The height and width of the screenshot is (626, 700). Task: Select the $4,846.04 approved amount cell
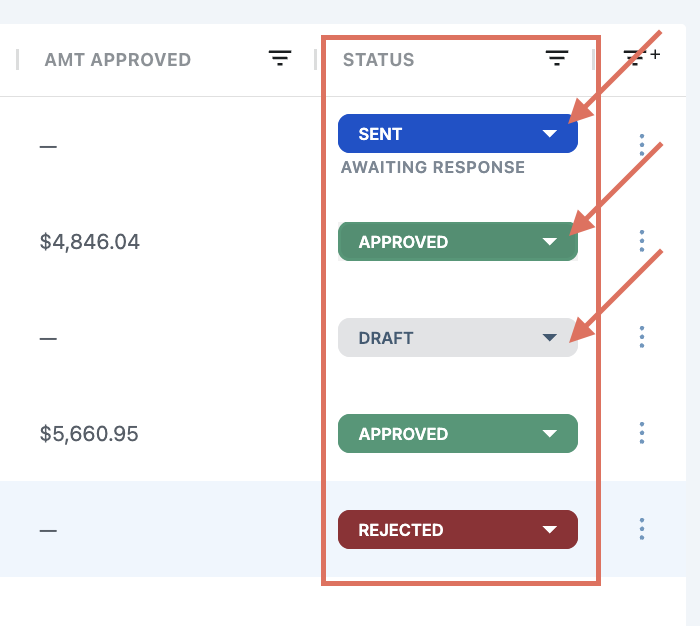90,242
